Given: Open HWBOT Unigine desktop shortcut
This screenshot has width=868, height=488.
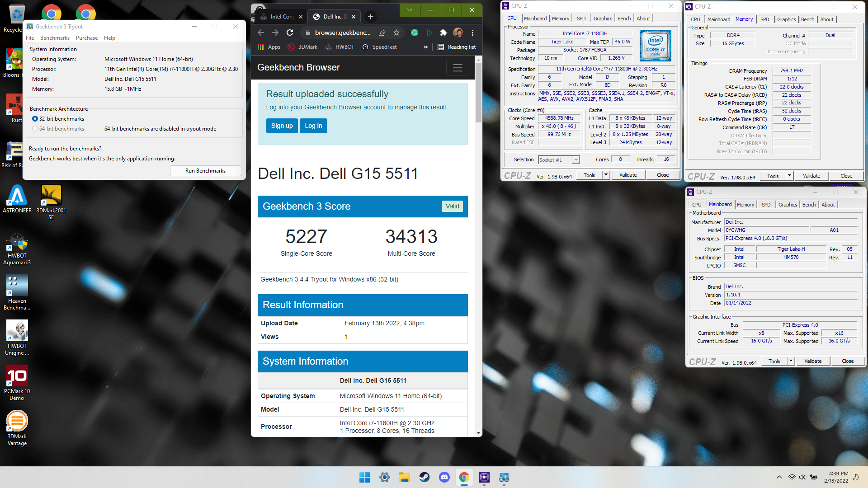Looking at the screenshot, I should point(17,338).
